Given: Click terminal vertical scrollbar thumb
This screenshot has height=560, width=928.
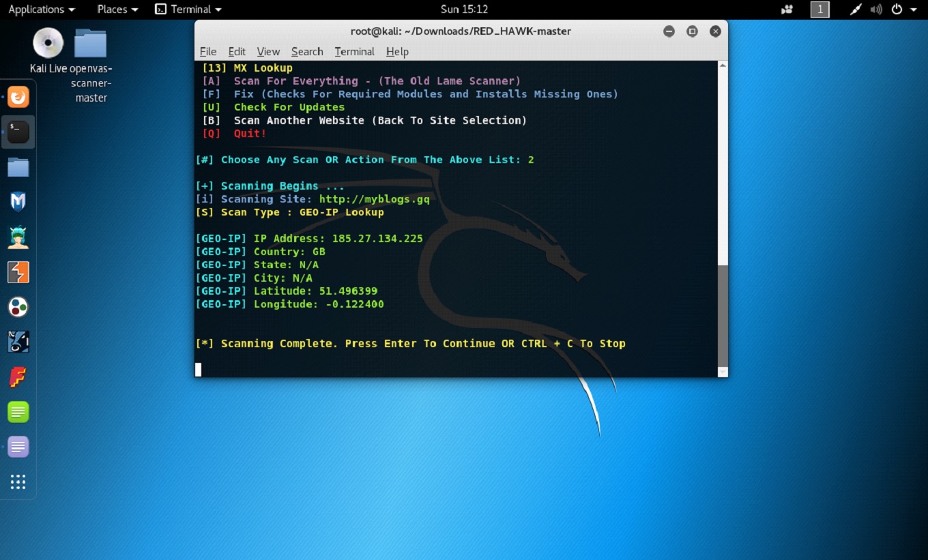Looking at the screenshot, I should (723, 315).
